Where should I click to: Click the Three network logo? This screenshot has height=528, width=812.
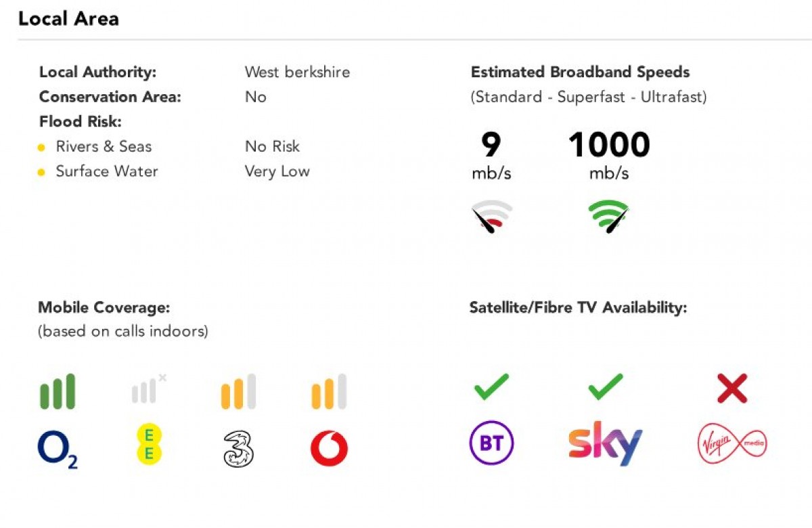238,449
